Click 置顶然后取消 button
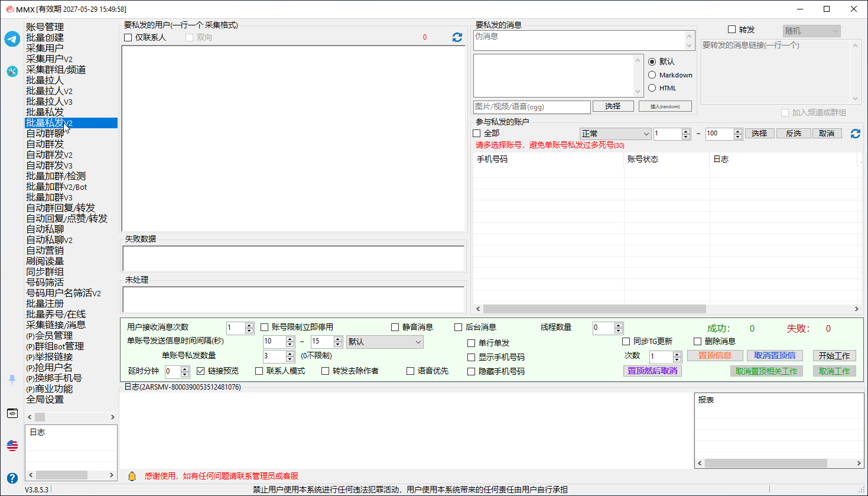This screenshot has height=496, width=868. point(652,371)
